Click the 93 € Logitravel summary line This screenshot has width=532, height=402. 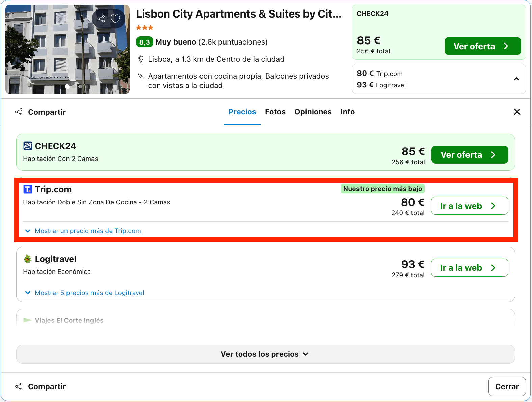click(x=381, y=85)
